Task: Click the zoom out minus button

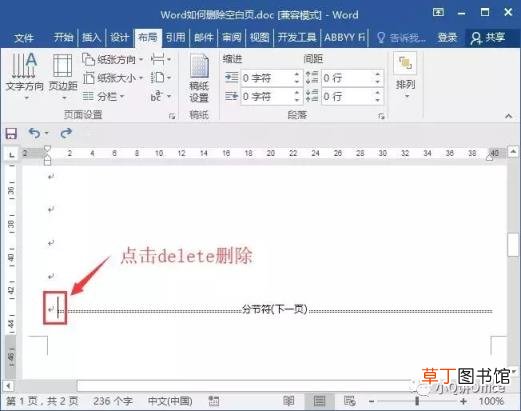Action: click(372, 401)
